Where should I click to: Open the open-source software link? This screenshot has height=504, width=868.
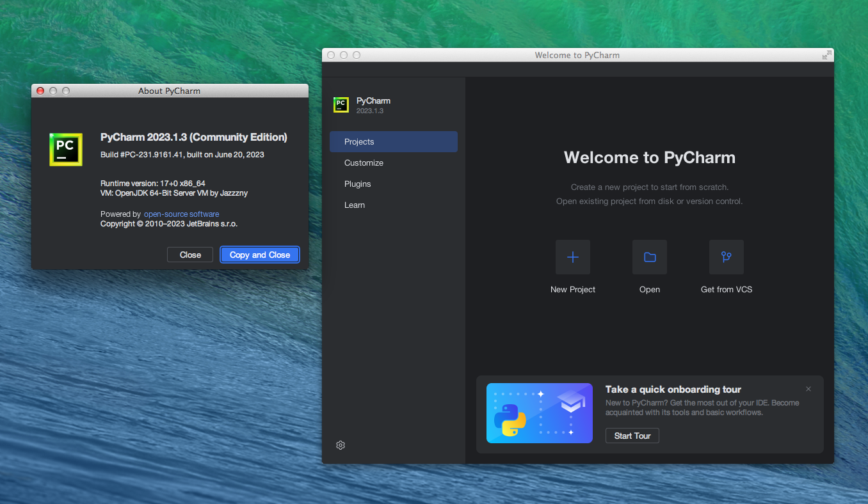tap(182, 214)
